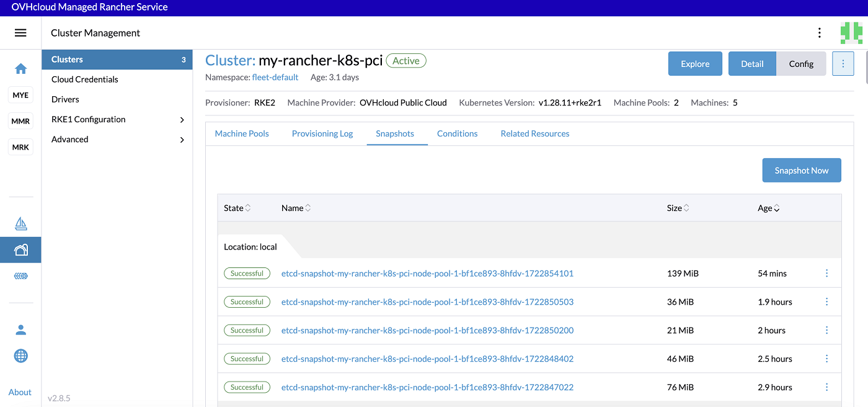
Task: Select the Continuous Delivery sailboat icon
Action: point(20,223)
